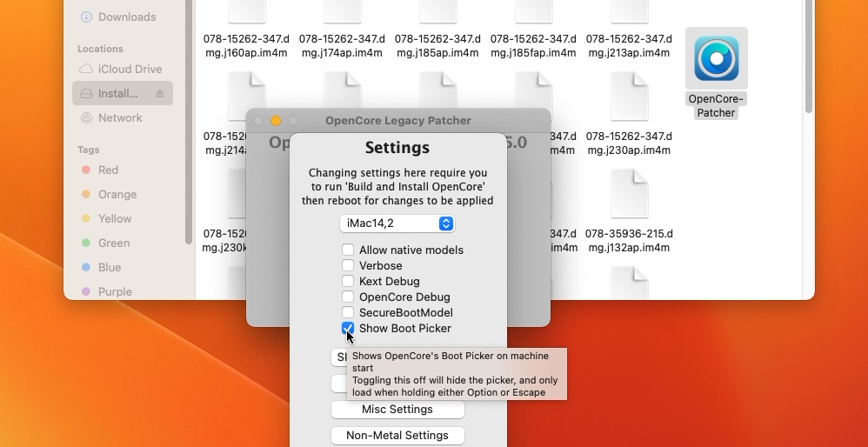This screenshot has height=447, width=868.
Task: Select the Install... volume in sidebar
Action: (122, 94)
